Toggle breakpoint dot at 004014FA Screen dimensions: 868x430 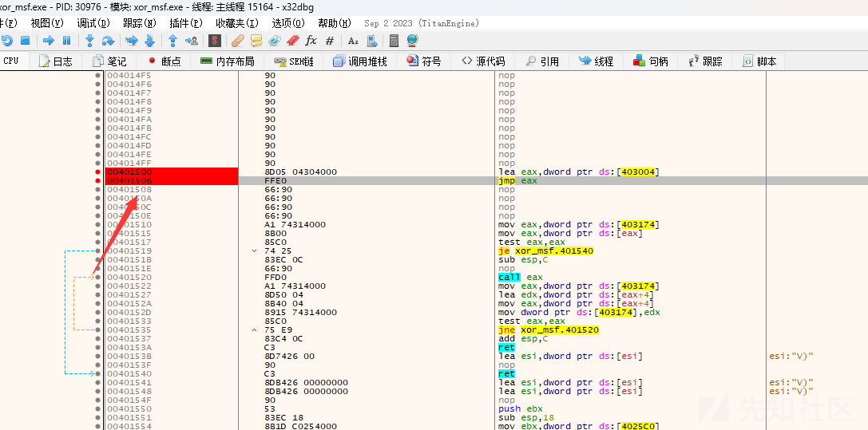tap(98, 119)
